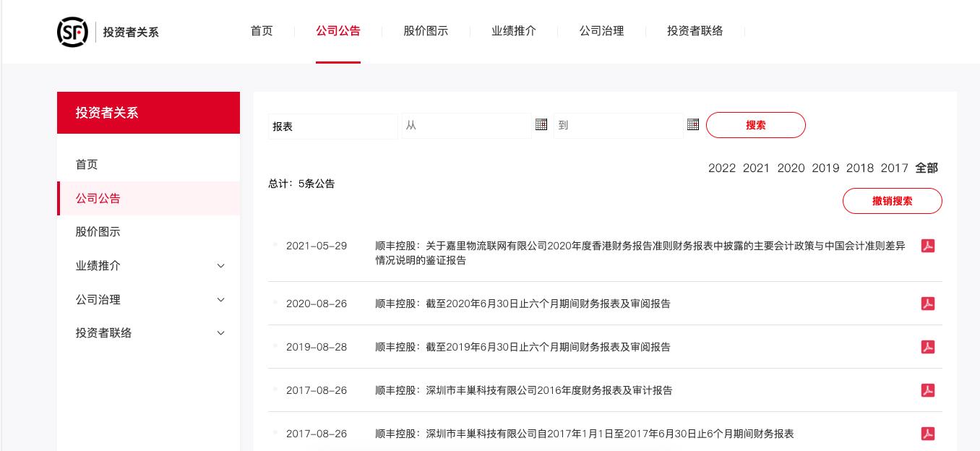Image resolution: width=980 pixels, height=451 pixels.
Task: Open the PDF for Fengchao Technology 2016 audit report
Action: click(x=928, y=390)
